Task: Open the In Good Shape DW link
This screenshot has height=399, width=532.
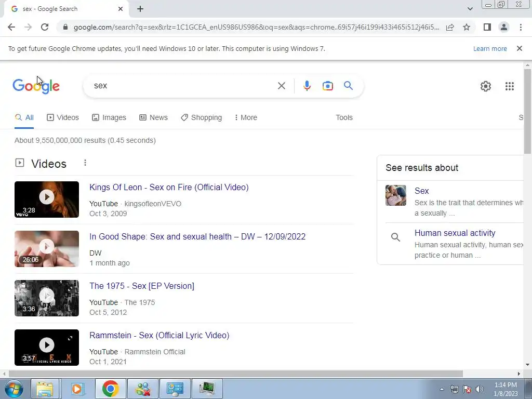Action: [x=197, y=236]
